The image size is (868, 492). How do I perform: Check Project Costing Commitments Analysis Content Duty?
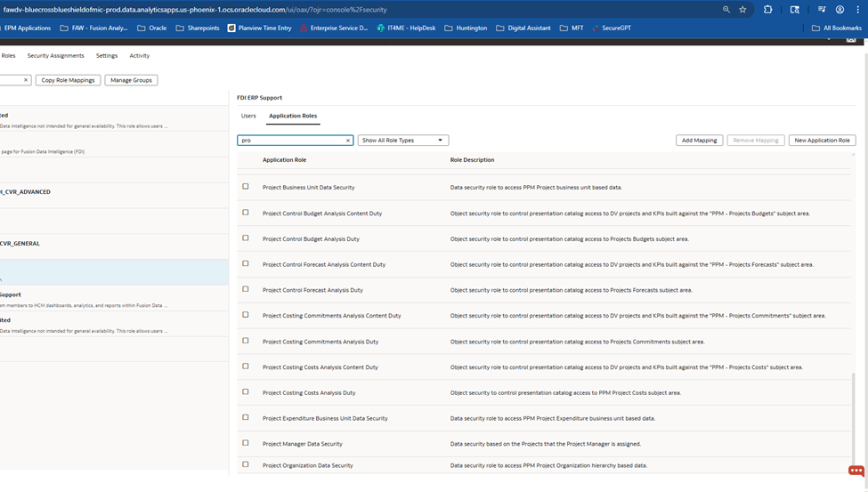coord(246,315)
